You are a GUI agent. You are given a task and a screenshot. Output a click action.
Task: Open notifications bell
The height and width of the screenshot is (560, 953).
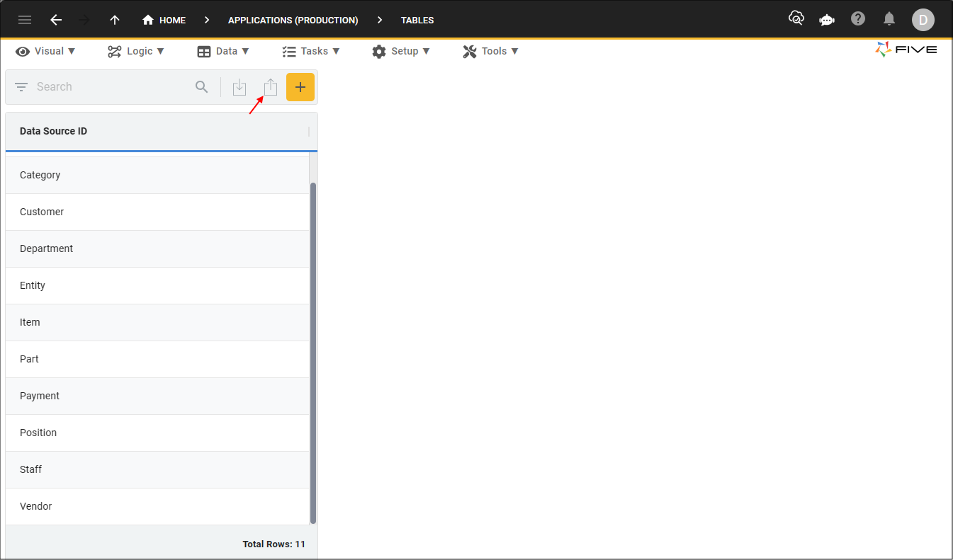(x=889, y=18)
